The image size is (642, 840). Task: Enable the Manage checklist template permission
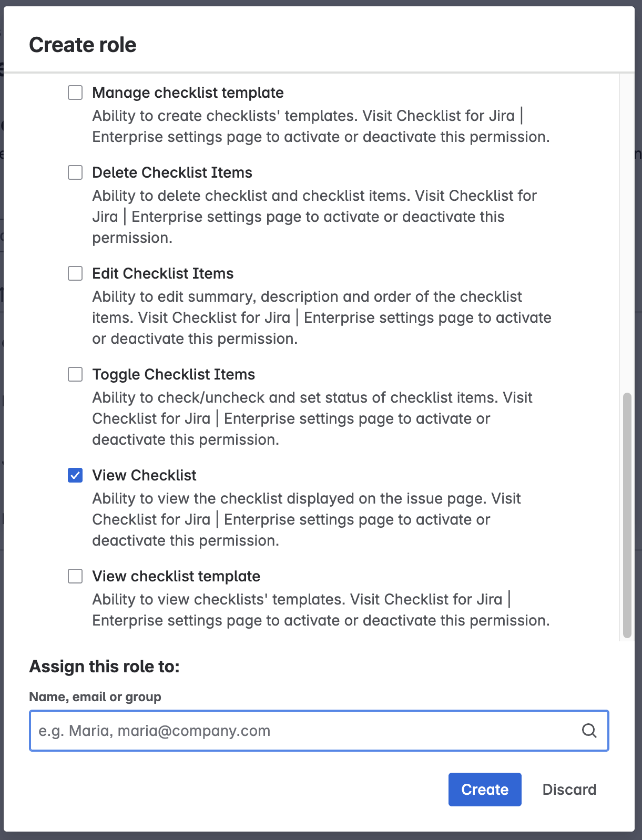75,93
